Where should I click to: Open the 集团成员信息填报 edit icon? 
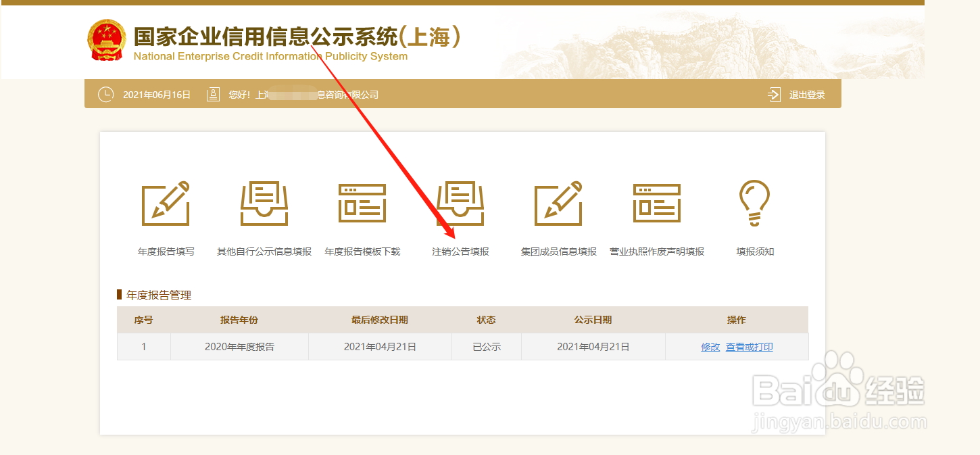coord(558,201)
